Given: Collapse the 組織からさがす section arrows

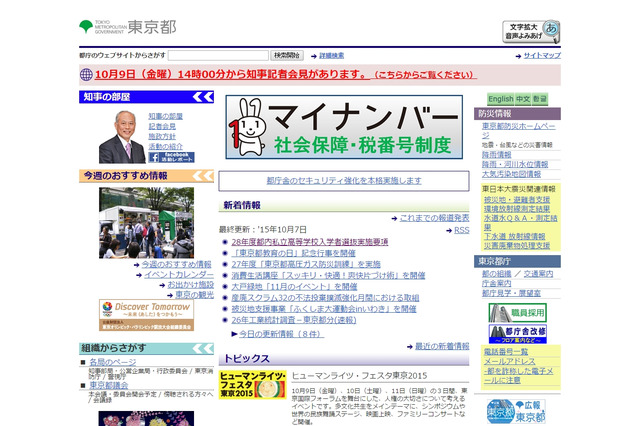Looking at the screenshot, I should [203, 348].
